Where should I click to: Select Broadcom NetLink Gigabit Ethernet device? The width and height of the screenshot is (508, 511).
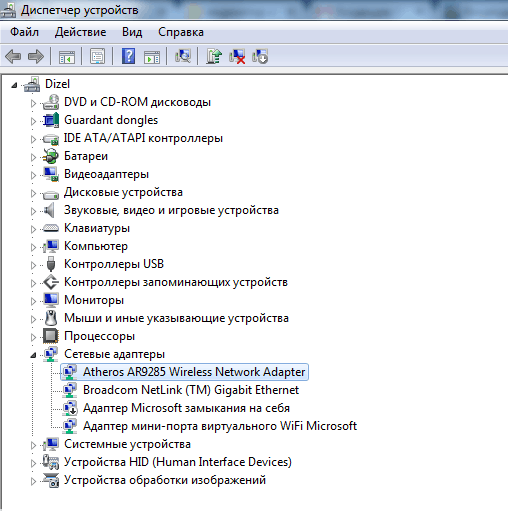(x=191, y=390)
